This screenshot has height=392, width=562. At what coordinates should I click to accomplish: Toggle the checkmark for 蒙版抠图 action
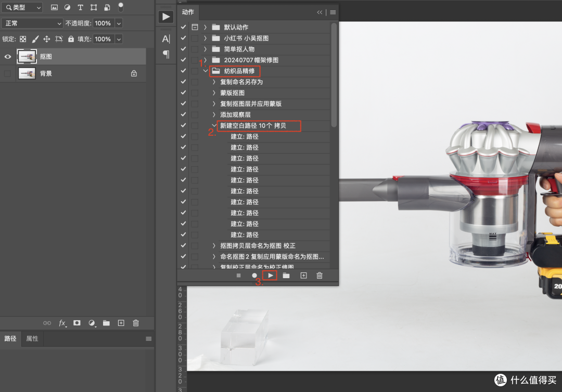point(183,93)
